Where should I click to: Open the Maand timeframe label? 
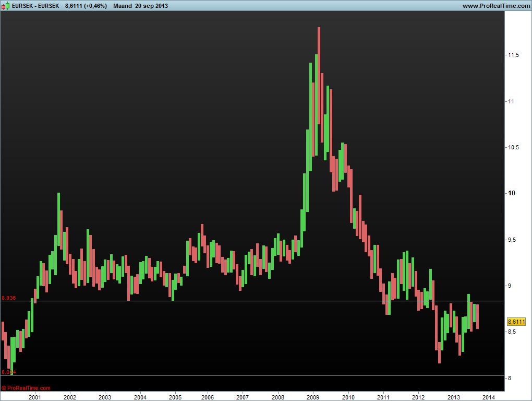[x=122, y=6]
